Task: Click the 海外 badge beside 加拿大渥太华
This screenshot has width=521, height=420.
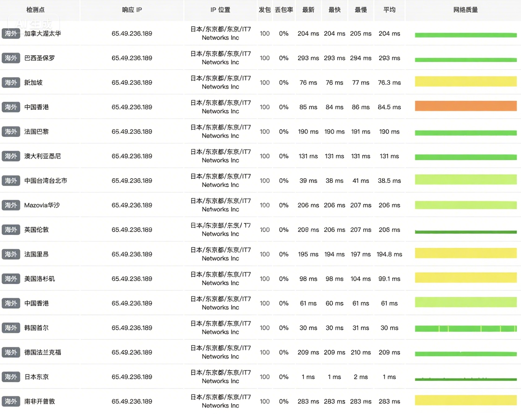Action: pyautogui.click(x=11, y=33)
